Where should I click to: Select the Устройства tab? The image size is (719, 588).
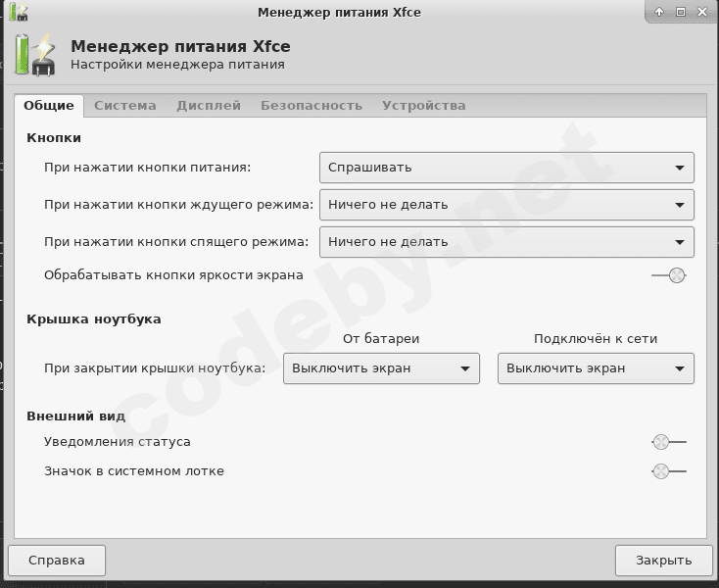(424, 106)
